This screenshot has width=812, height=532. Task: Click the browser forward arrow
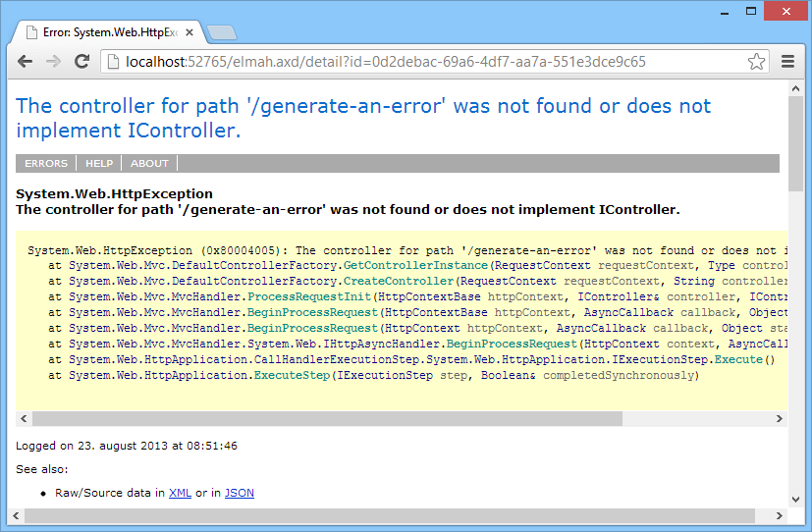click(53, 62)
